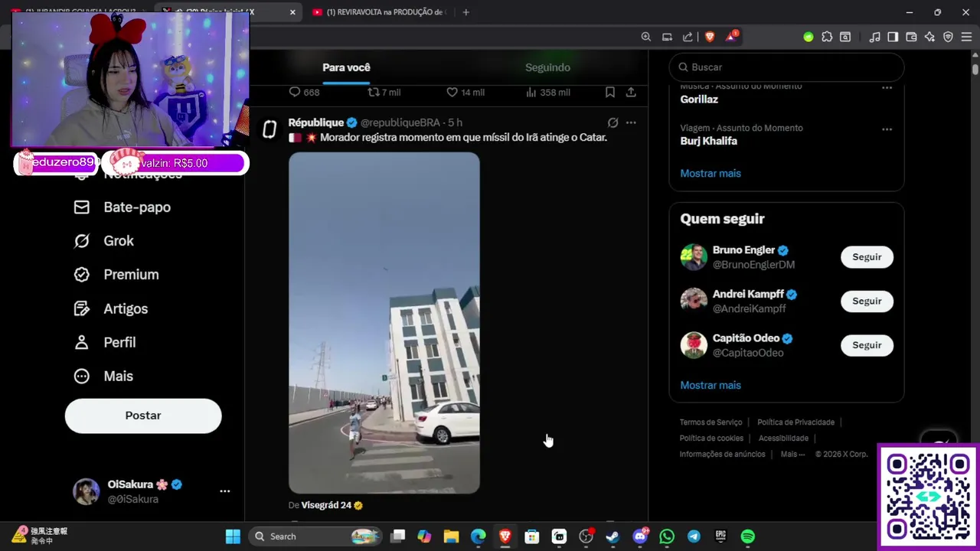The width and height of the screenshot is (980, 551).
Task: Click the repost icon showing 7 mil
Action: click(374, 92)
